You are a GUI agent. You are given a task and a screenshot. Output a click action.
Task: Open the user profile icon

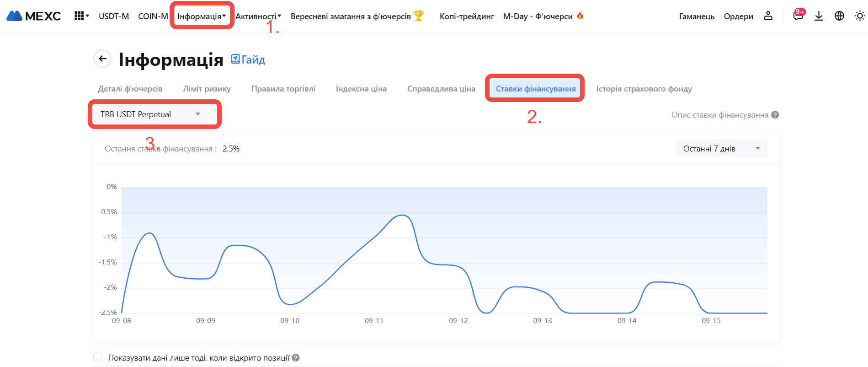[768, 16]
